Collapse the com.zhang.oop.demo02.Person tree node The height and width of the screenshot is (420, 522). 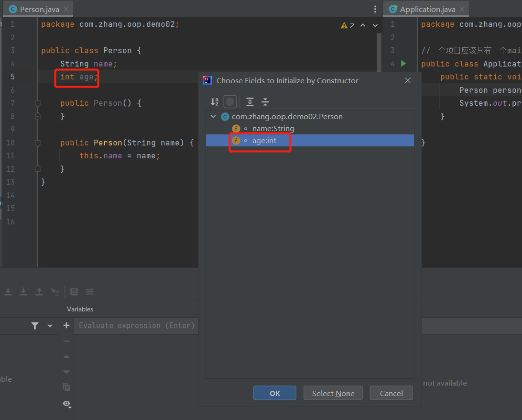click(x=213, y=117)
